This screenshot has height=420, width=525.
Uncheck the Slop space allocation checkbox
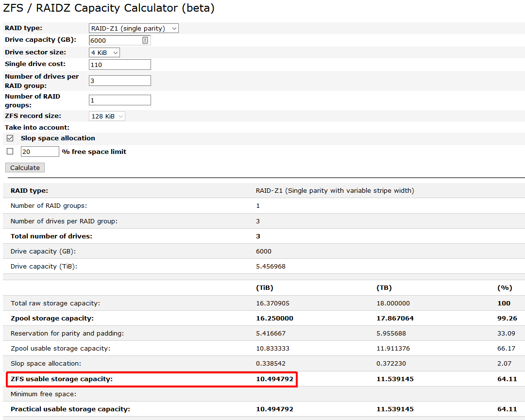click(10, 138)
